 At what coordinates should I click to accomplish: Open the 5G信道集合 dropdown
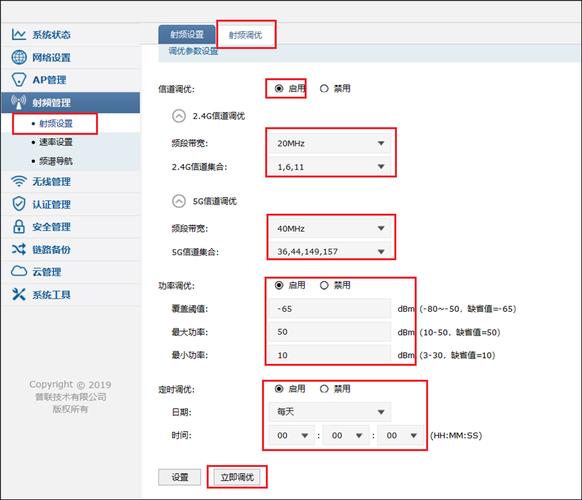[x=330, y=251]
